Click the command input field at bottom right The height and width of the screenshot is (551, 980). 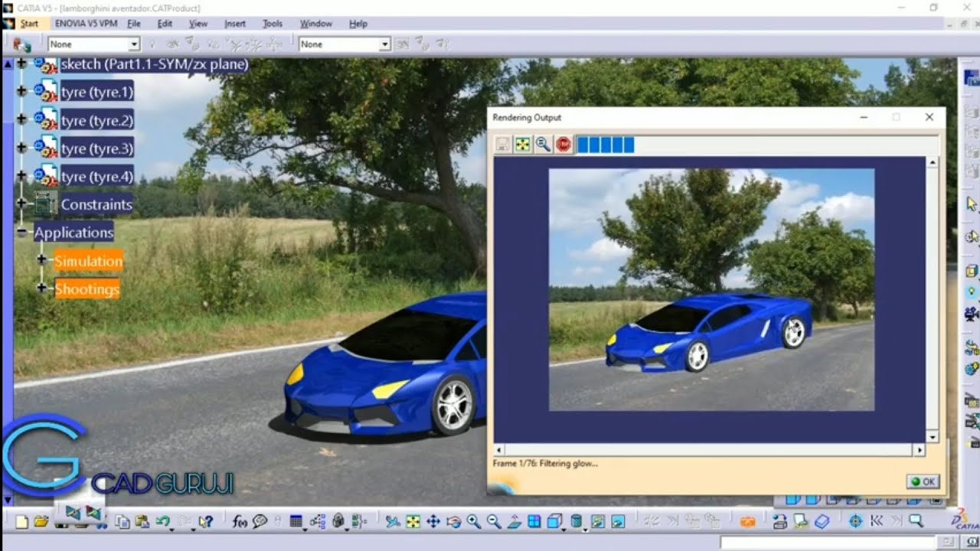[x=828, y=543]
